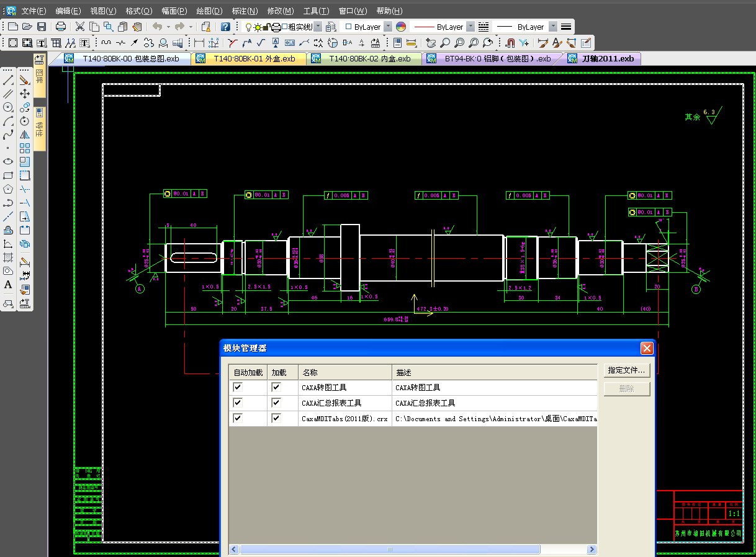Select the Circle drawing tool
Viewport: 756px width, 557px height.
(x=8, y=107)
